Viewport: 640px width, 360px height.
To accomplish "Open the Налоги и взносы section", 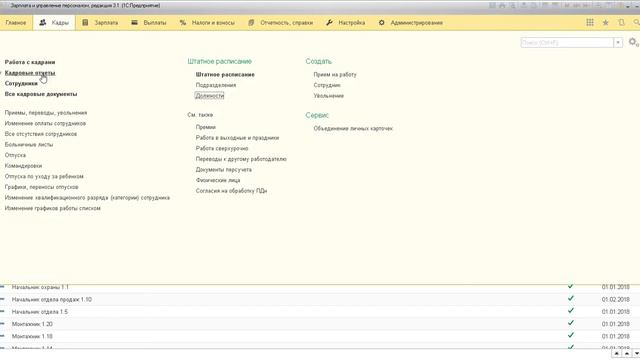I will 207,23.
